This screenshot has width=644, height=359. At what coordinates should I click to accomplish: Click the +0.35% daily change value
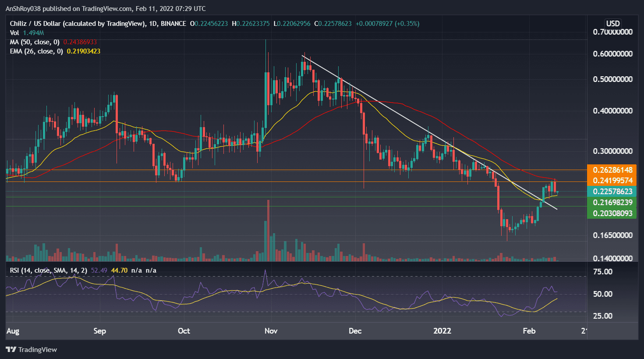pos(406,24)
